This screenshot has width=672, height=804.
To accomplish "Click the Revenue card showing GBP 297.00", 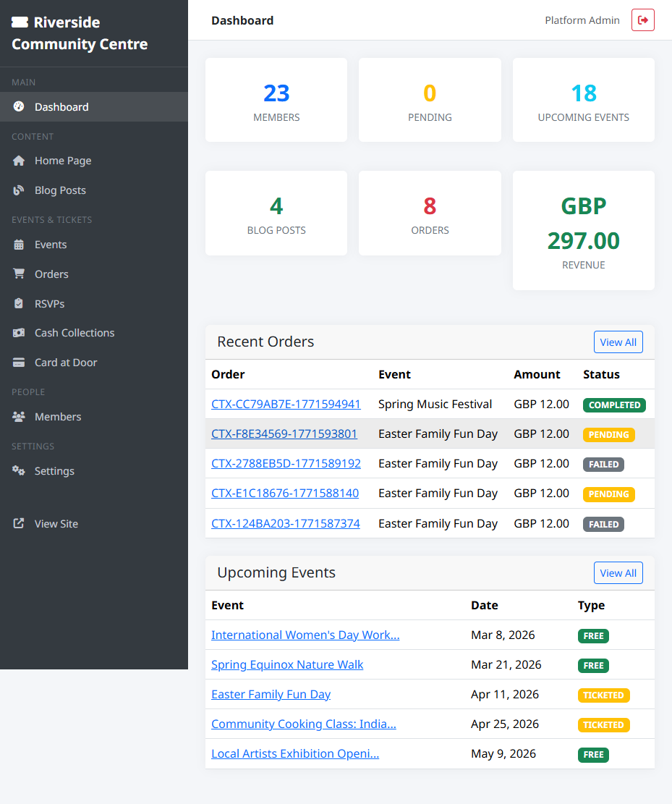I will pos(583,230).
